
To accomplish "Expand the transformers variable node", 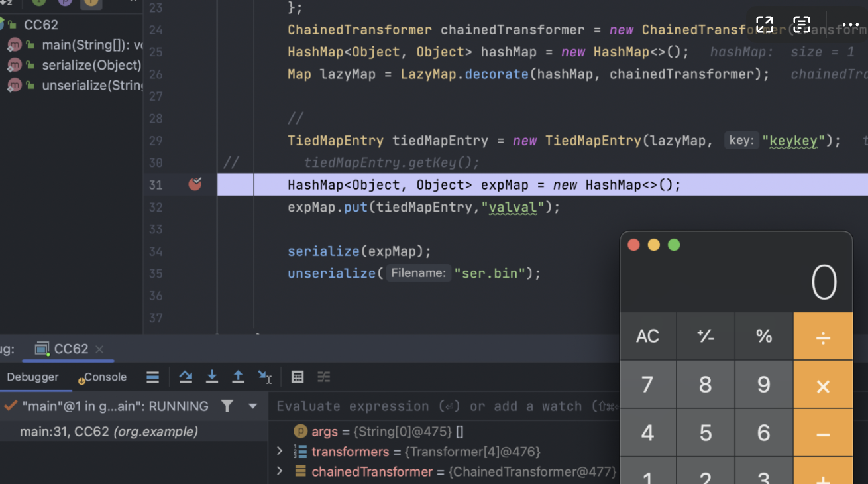I will click(x=280, y=452).
